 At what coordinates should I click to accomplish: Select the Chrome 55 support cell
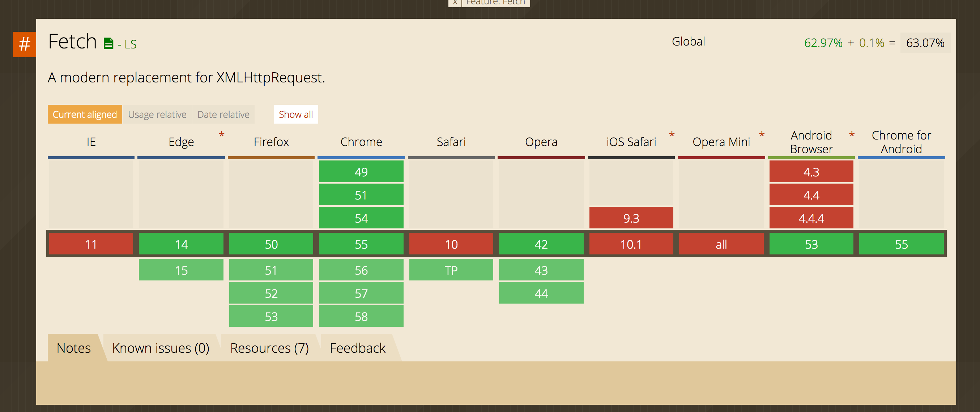coord(361,244)
